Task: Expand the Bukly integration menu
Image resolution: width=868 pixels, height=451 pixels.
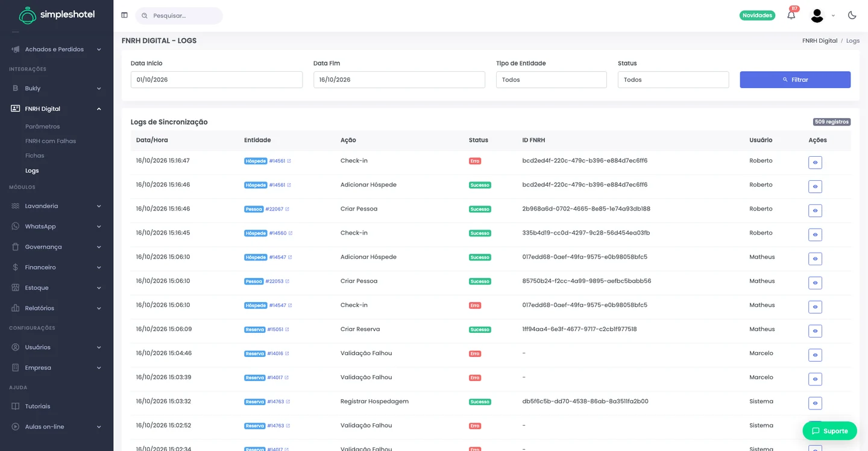Action: (x=57, y=89)
